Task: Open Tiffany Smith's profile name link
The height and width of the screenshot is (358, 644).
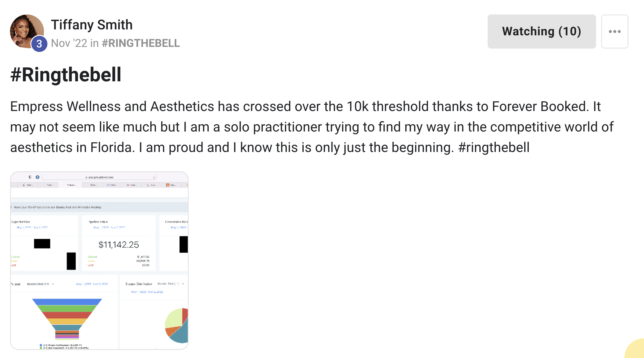Action: 92,25
